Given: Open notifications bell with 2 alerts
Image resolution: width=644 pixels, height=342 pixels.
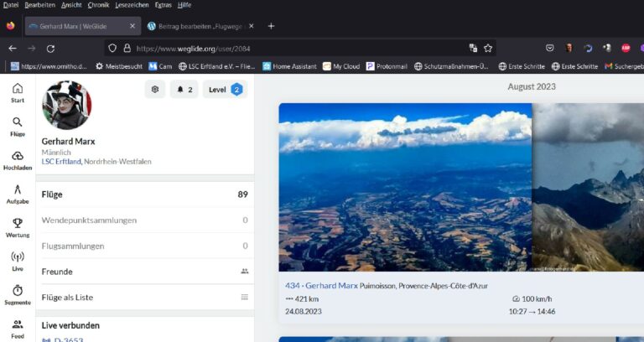Looking at the screenshot, I should 184,89.
